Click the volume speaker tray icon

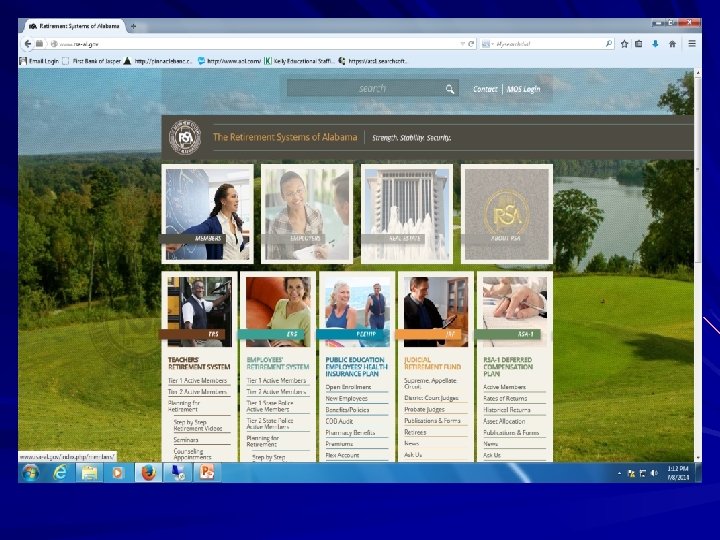654,473
